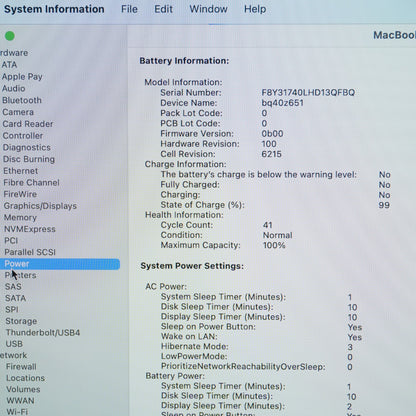Click the battery Serial Number value
The height and width of the screenshot is (416, 416).
[308, 93]
